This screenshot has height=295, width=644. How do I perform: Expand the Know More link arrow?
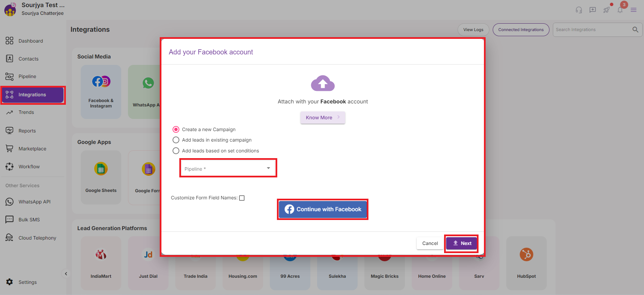pyautogui.click(x=338, y=117)
